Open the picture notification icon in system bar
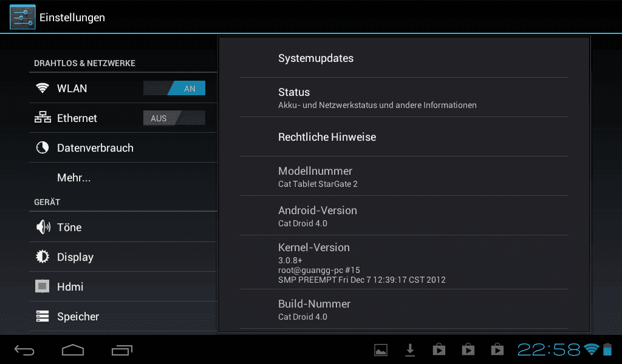The width and height of the screenshot is (622, 364). (x=381, y=350)
